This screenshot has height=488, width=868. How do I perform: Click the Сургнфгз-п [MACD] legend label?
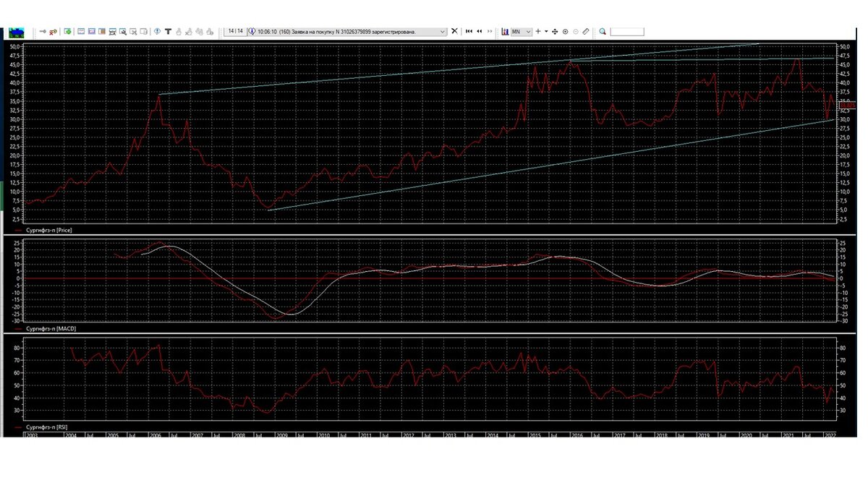point(51,329)
